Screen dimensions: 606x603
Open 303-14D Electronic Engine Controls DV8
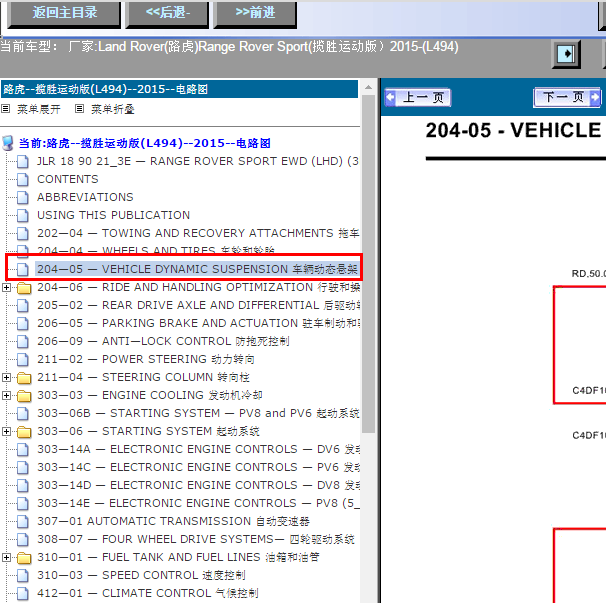coord(199,485)
